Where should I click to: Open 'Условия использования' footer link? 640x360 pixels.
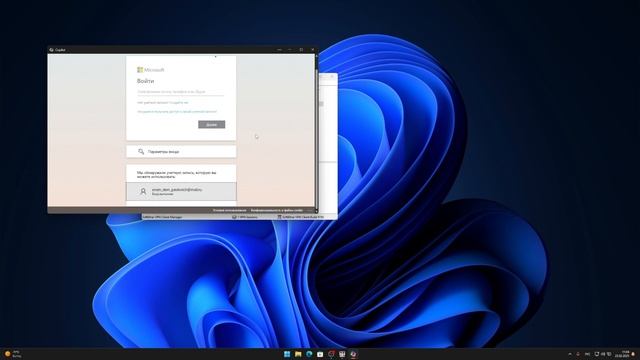[x=229, y=210]
